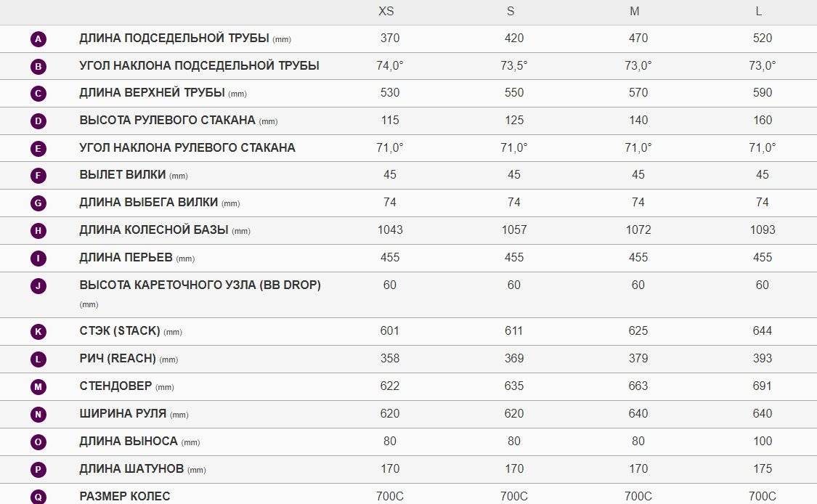Select the S size column header

point(511,12)
